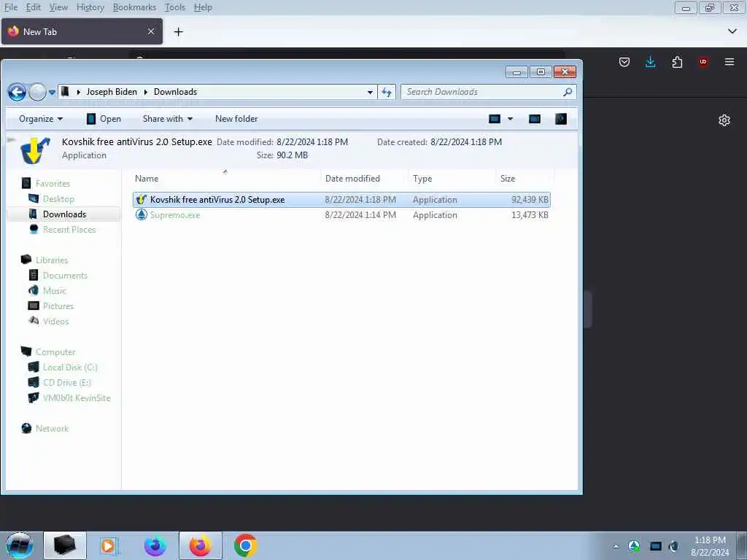Open the Firefox list all tabs chevron
The image size is (747, 560).
(732, 31)
